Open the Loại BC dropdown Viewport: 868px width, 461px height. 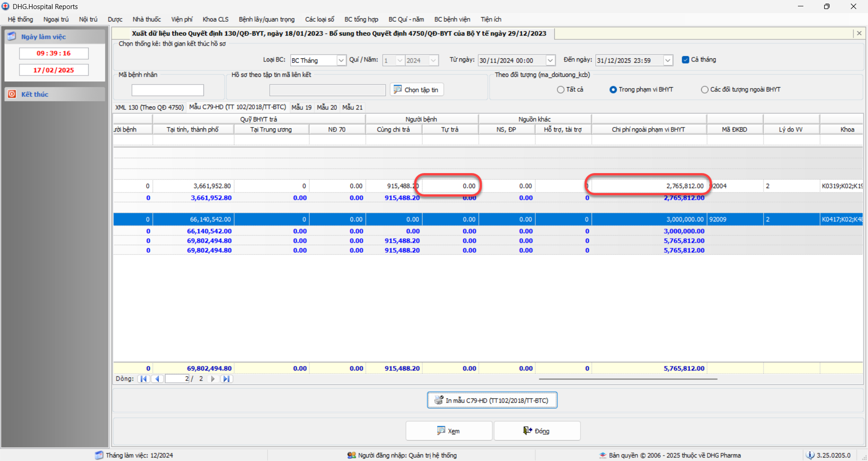click(x=341, y=61)
